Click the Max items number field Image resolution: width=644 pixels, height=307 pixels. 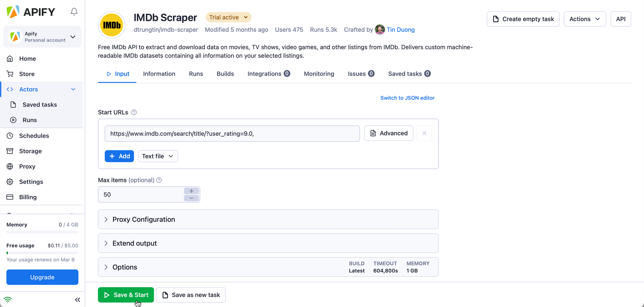(x=141, y=195)
